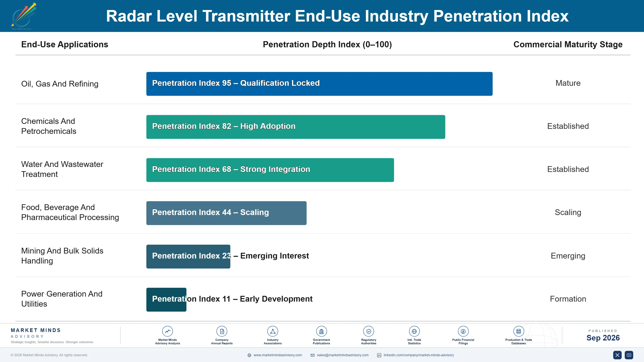
Task: Click the Penetration Index 23 Emerging Interest bar
Action: 188,256
